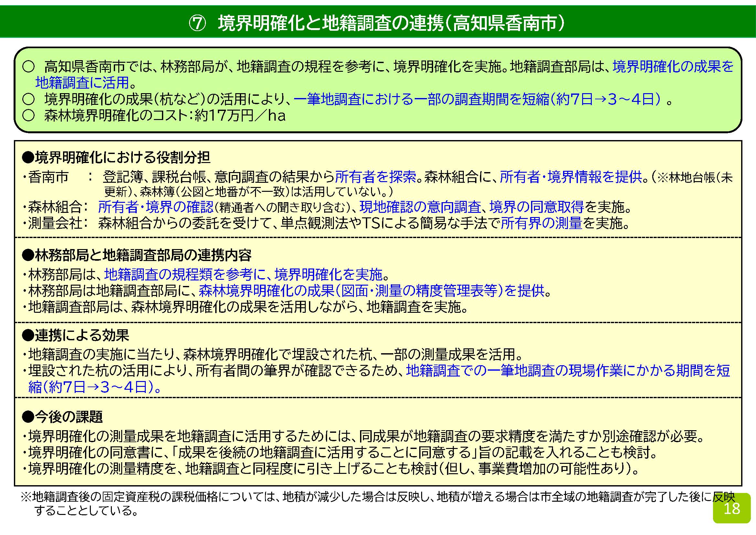Click the line 同成果が地籍調査の要求精度を満たすか別途確認が必要
This screenshot has width=756, height=535.
[x=363, y=436]
